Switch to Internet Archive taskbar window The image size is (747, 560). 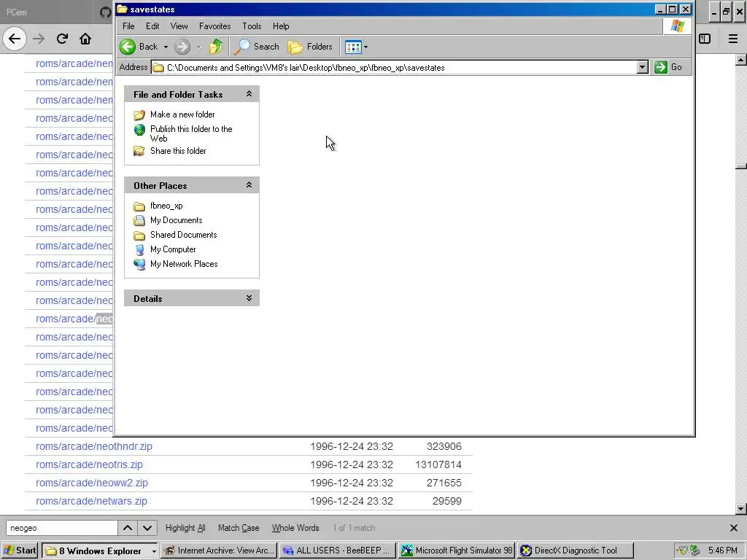click(x=219, y=551)
